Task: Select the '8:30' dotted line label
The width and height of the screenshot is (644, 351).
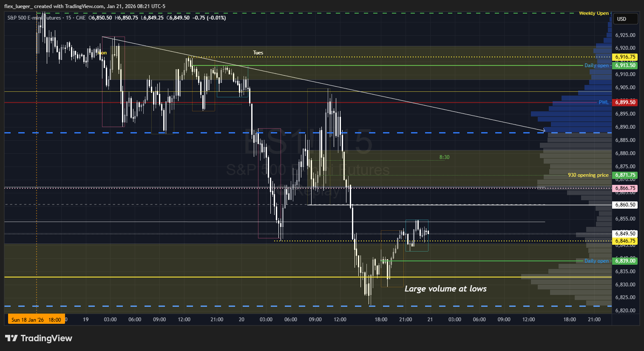Action: click(x=444, y=157)
